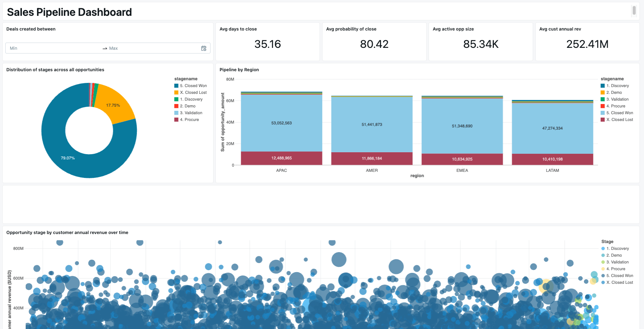Click the Min date input field

(x=53, y=48)
